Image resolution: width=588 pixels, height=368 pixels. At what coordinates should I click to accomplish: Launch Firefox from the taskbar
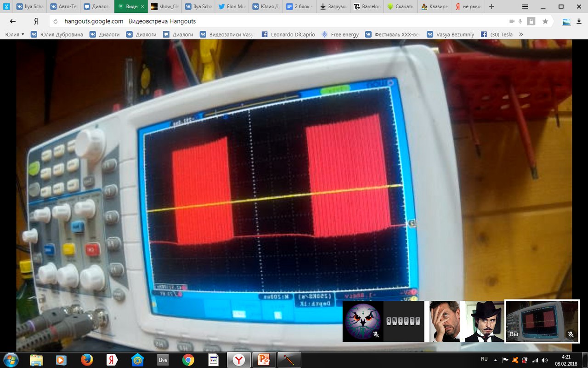[86, 359]
